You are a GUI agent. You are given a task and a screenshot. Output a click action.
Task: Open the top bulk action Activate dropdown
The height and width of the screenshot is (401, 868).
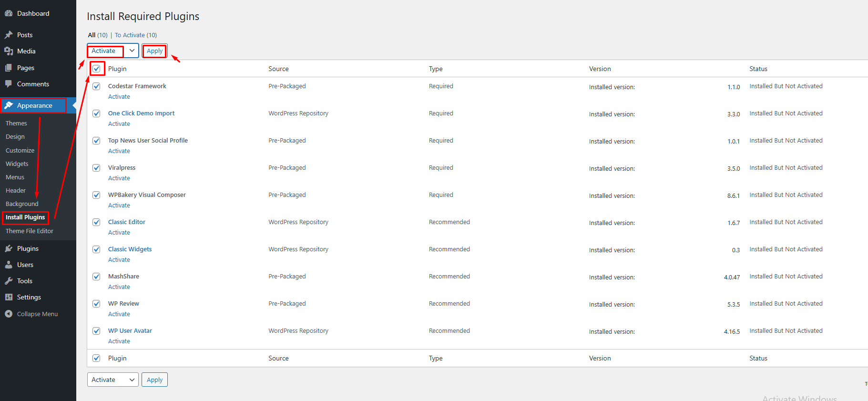point(113,51)
